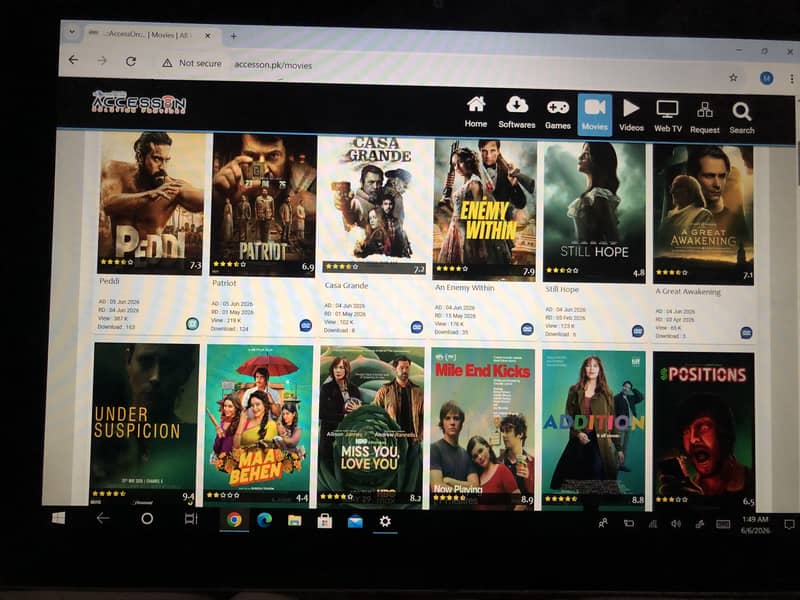
Task: Click round badge on A Great Awakening card
Action: [746, 333]
